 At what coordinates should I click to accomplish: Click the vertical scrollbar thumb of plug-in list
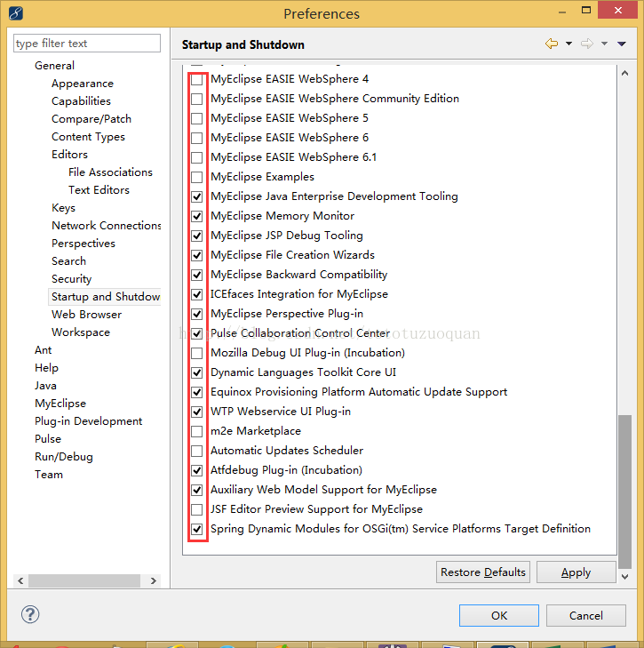coord(625,492)
